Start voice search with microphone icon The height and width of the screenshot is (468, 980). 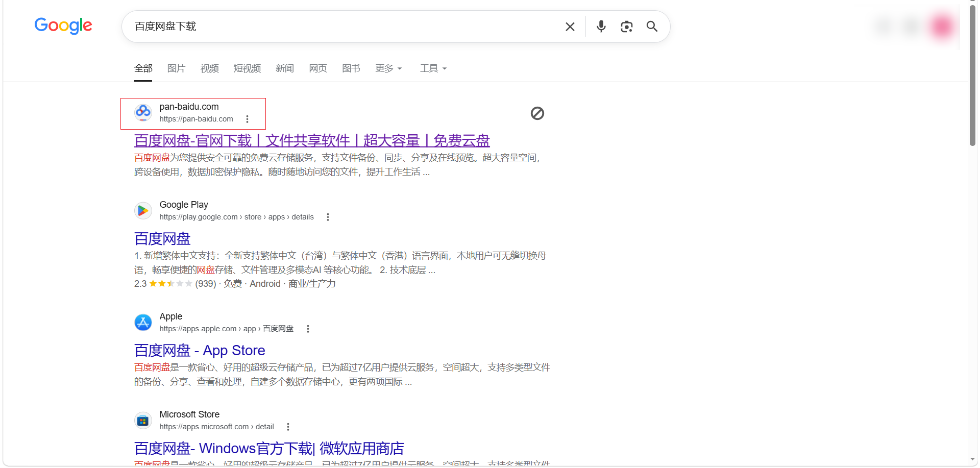point(601,27)
